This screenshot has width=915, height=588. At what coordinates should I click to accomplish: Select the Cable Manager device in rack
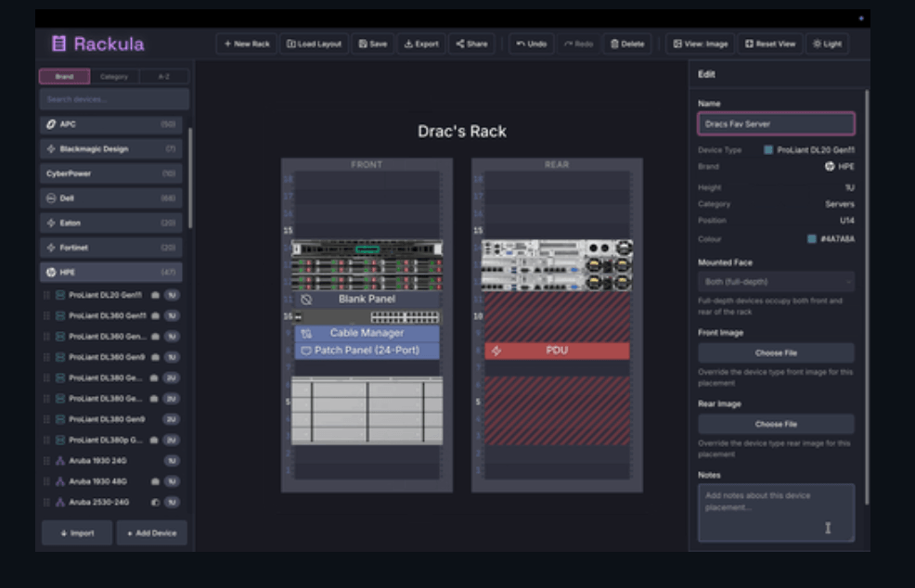click(x=367, y=334)
